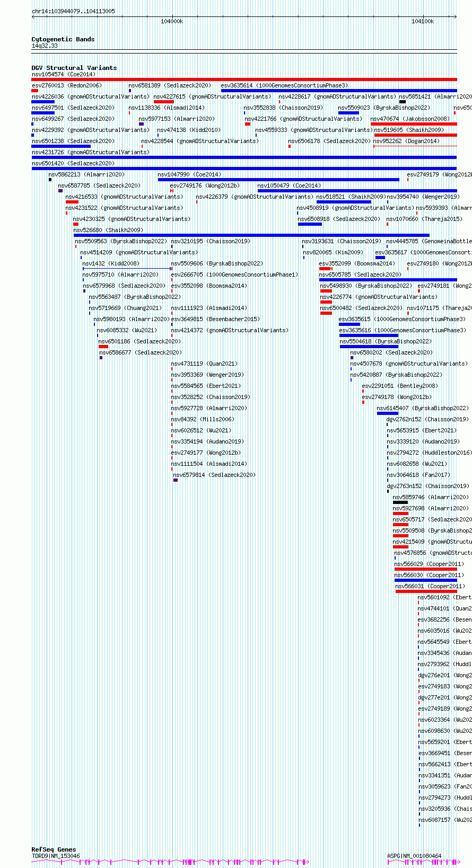The image size is (472, 868).
Task: Click the TDRD9 gene structure glyph
Action: pos(170,862)
